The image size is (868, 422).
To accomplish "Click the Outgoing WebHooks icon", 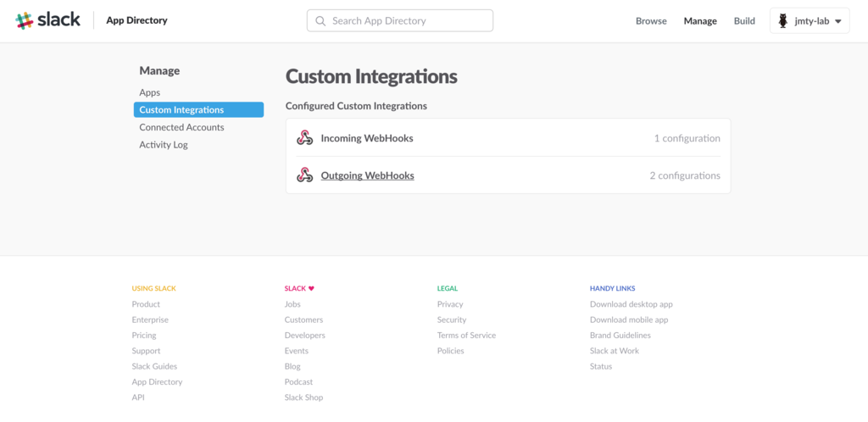I will [304, 175].
